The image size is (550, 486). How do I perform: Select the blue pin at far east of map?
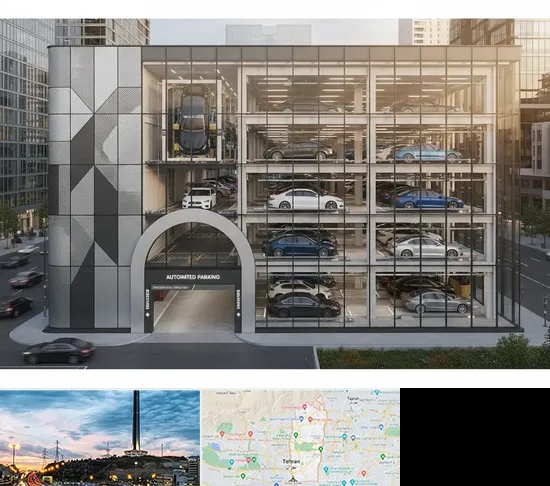click(381, 427)
